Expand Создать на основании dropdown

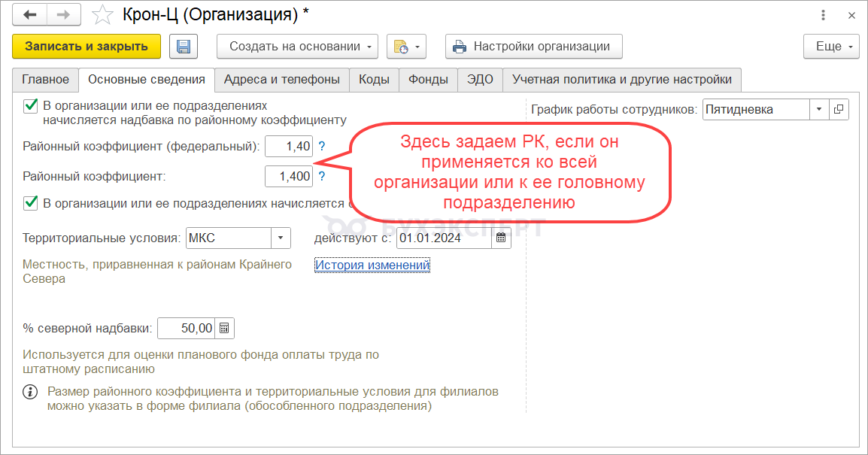point(297,47)
